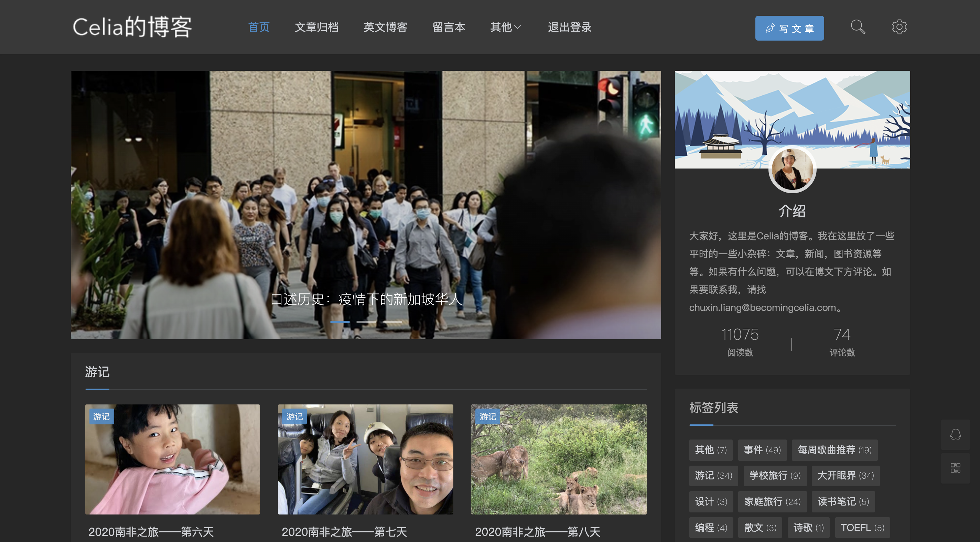The width and height of the screenshot is (980, 542).
Task: Click the second carousel indicator dash
Action: click(x=366, y=322)
